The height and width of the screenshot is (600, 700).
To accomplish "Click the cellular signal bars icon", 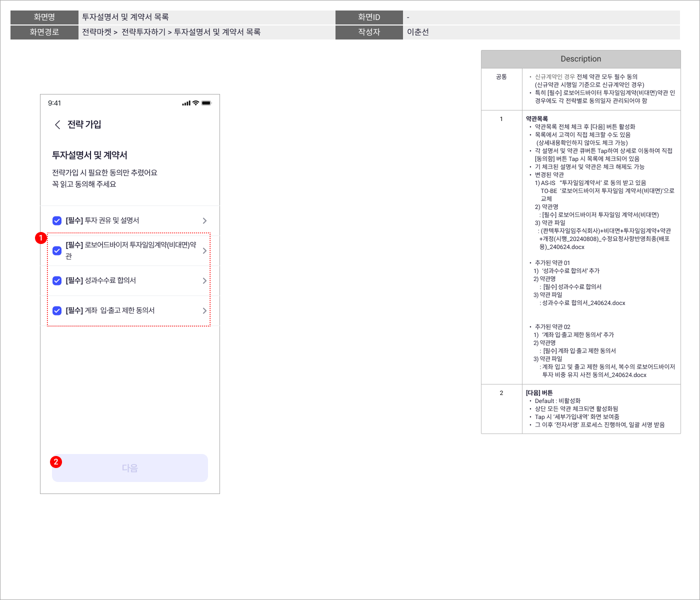I will [x=186, y=103].
